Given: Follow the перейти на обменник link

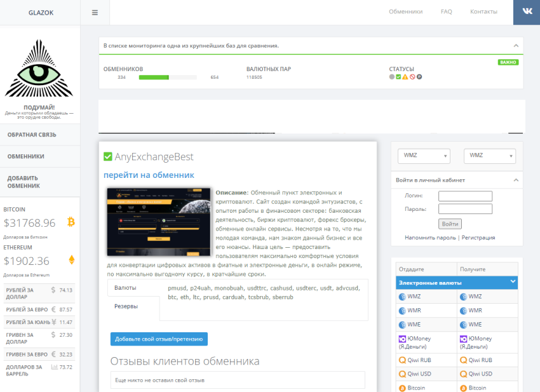Looking at the screenshot, I should (149, 175).
